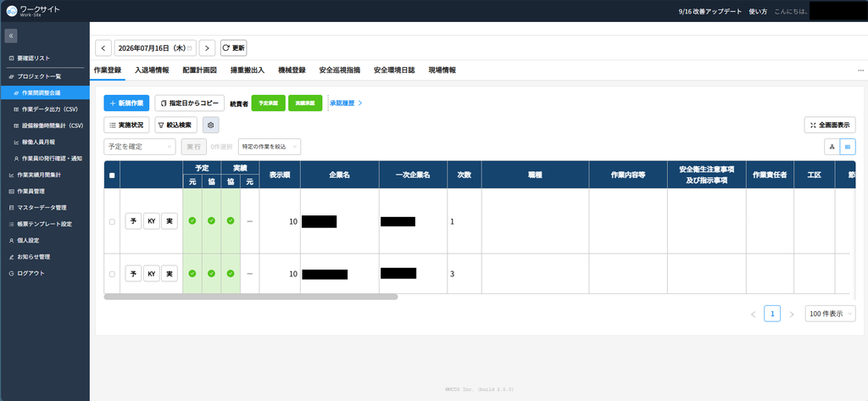Viewport: 868px width, 401px height.
Task: Select 作業間調整会議 in the sidebar
Action: [45, 92]
